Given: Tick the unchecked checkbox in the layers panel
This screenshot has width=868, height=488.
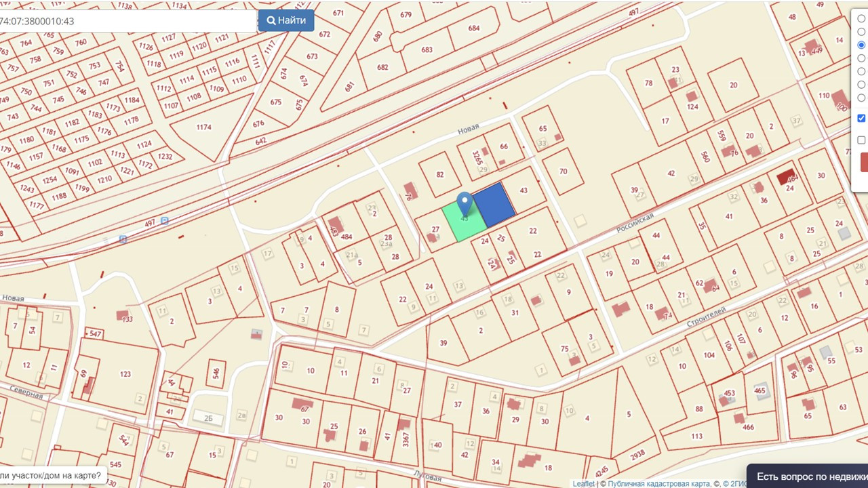Looking at the screenshot, I should [861, 140].
